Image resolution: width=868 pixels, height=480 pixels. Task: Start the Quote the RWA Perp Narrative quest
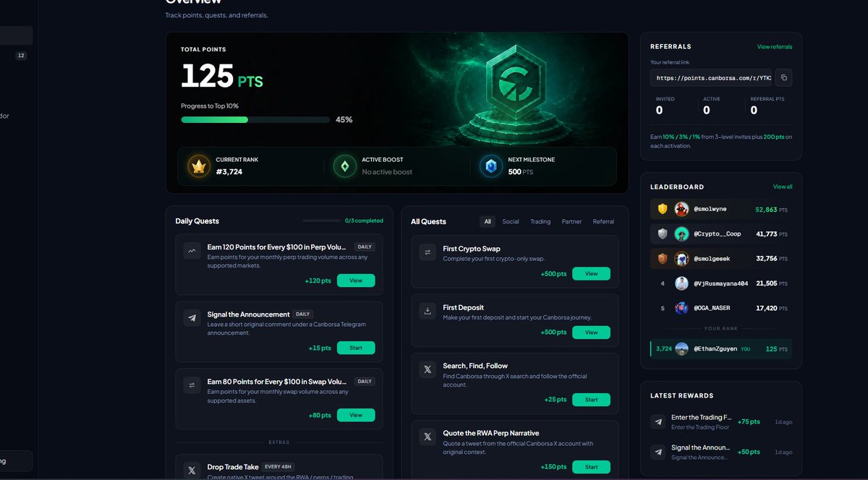click(591, 467)
